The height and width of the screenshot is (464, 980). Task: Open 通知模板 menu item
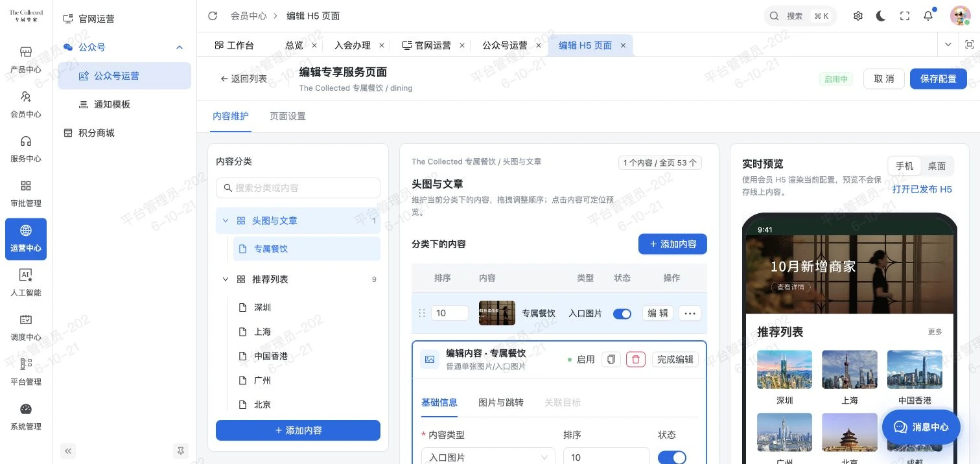[x=124, y=104]
